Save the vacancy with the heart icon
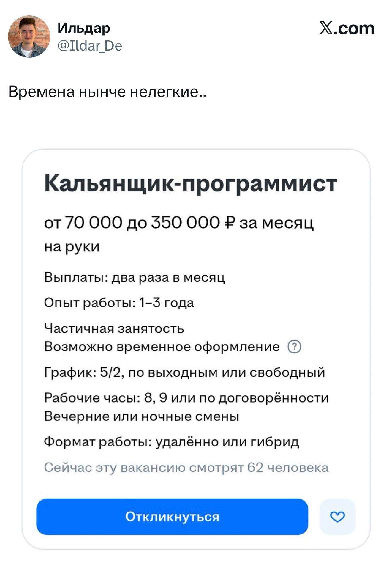 (337, 517)
